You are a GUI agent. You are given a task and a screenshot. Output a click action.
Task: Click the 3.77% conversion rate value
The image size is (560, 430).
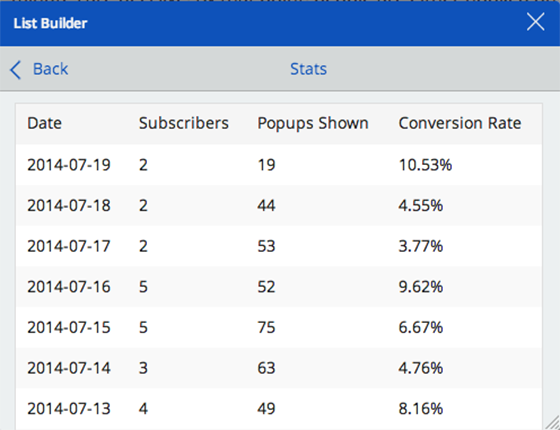click(x=421, y=246)
